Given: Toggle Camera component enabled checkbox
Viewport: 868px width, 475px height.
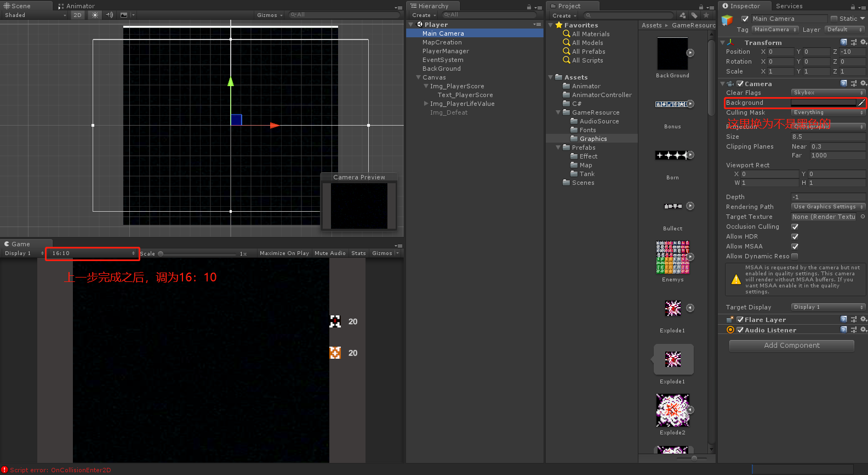Looking at the screenshot, I should pos(740,84).
